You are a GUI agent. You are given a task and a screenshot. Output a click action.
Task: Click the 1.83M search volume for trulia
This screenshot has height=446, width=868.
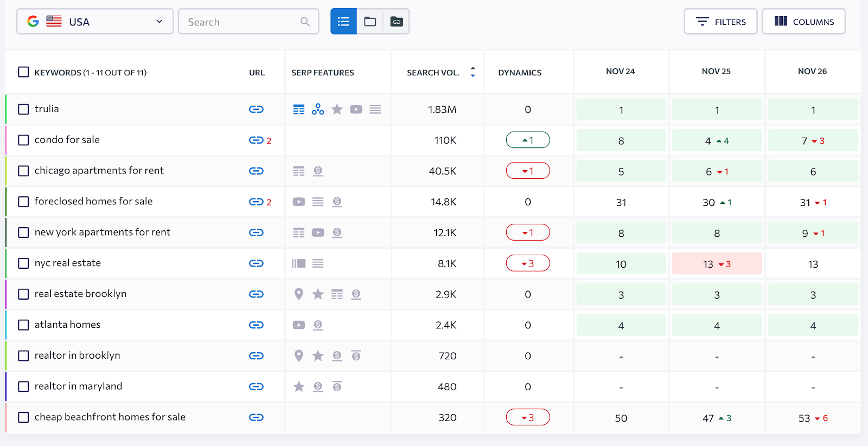pyautogui.click(x=442, y=109)
